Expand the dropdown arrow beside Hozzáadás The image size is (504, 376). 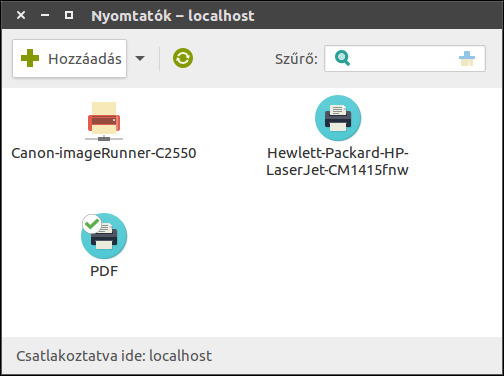[x=140, y=59]
